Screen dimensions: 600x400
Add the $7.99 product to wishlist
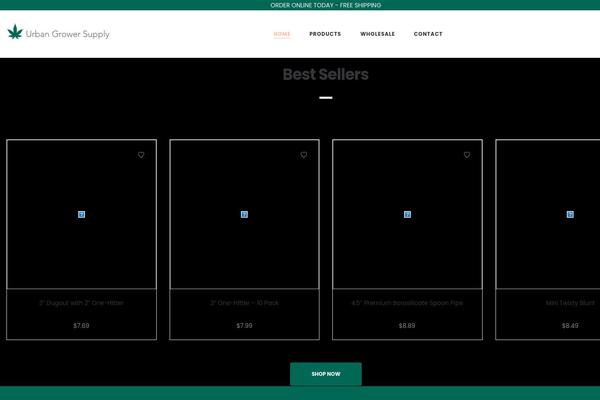tap(303, 155)
